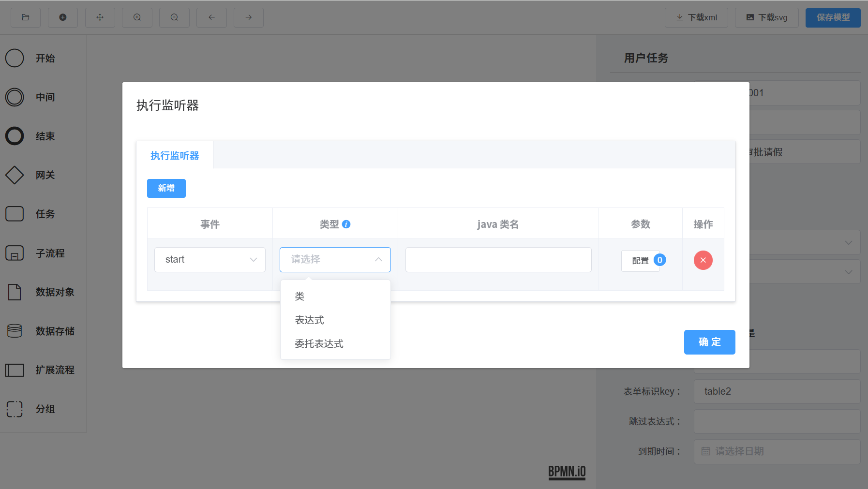
Task: Delete listener row with red X button
Action: pyautogui.click(x=703, y=260)
